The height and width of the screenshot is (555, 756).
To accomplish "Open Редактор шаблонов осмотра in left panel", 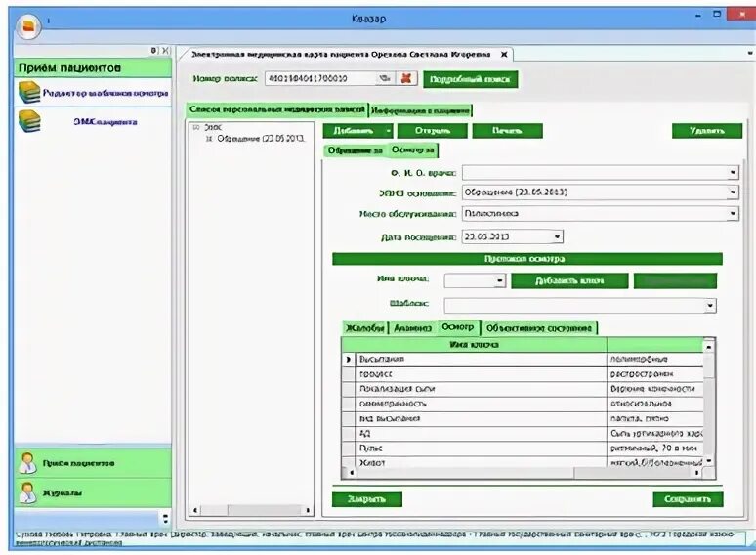I will point(94,93).
